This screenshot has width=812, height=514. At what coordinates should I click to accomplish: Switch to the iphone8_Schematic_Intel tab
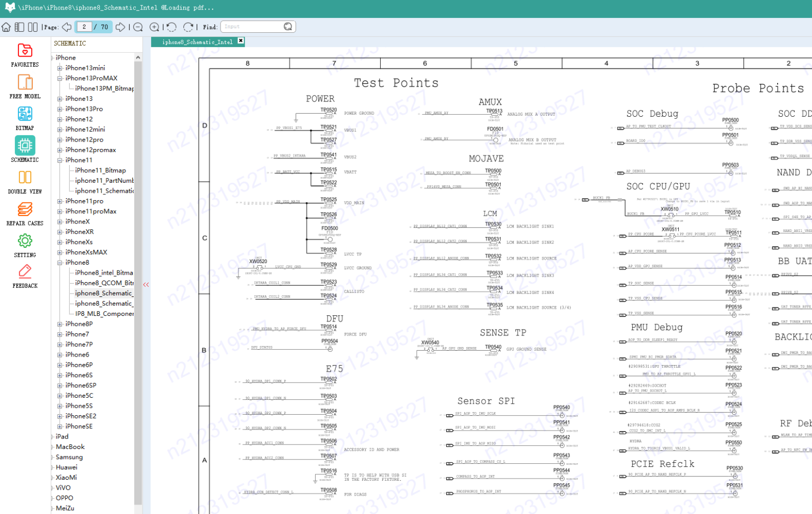(197, 42)
